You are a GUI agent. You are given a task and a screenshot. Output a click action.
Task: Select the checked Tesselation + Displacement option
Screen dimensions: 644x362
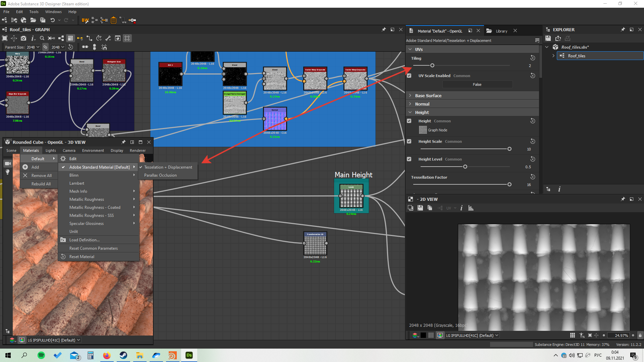tap(168, 167)
